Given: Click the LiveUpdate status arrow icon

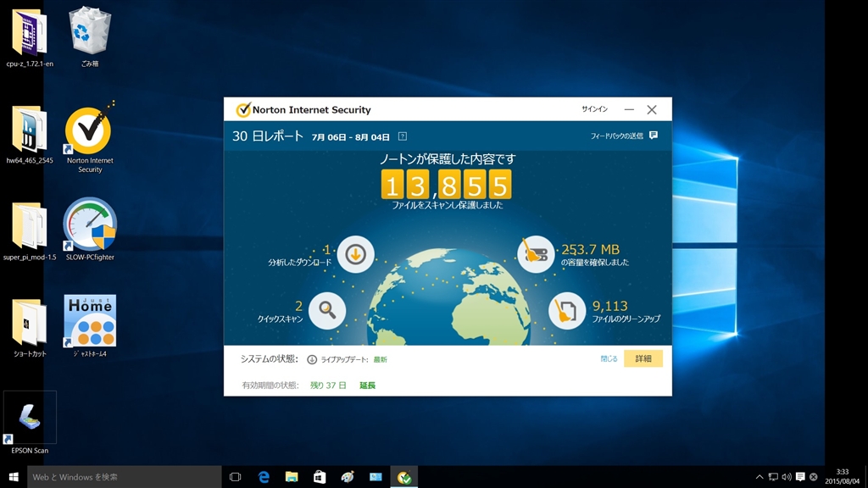Looking at the screenshot, I should click(x=312, y=359).
